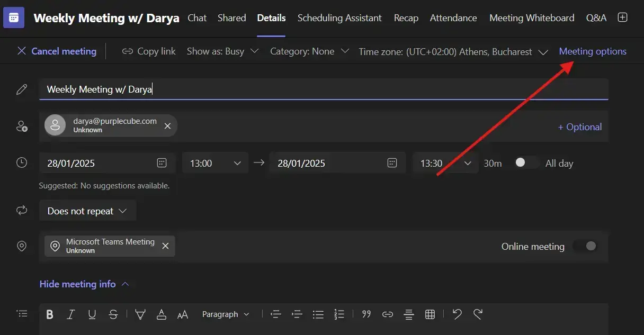Insert a table in meeting notes
The width and height of the screenshot is (644, 335).
coord(430,314)
